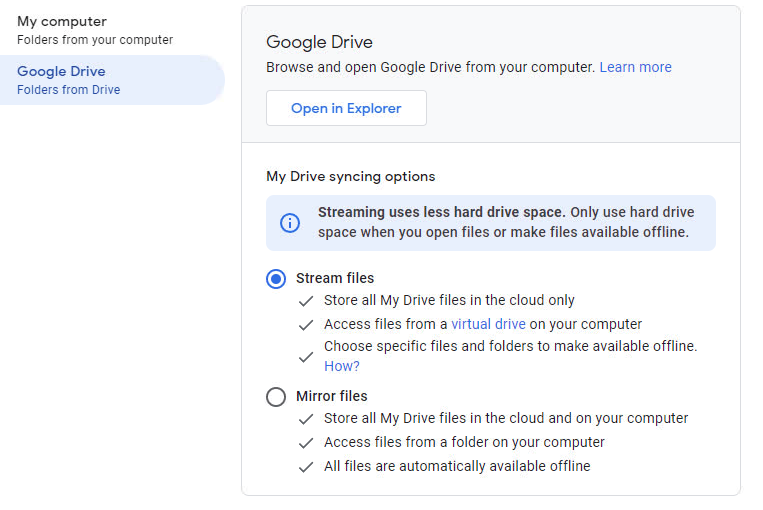
Task: Click 'Streaming uses less hard drive space' text
Action: (x=441, y=212)
